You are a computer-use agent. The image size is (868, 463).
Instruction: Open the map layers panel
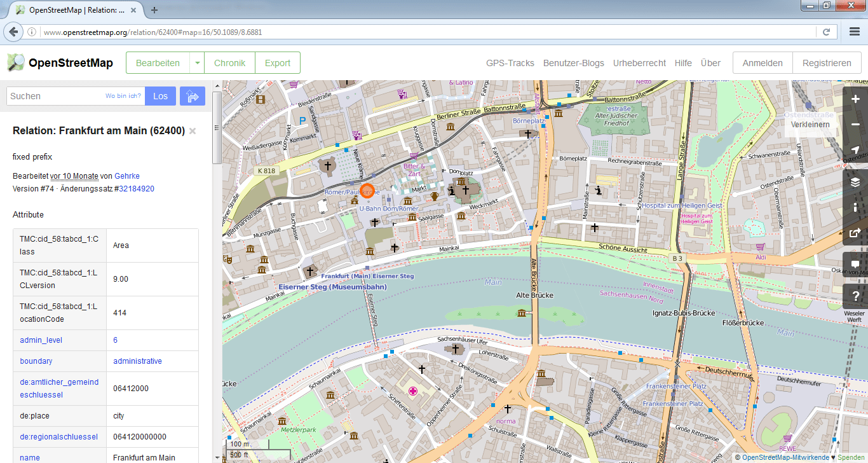point(855,181)
